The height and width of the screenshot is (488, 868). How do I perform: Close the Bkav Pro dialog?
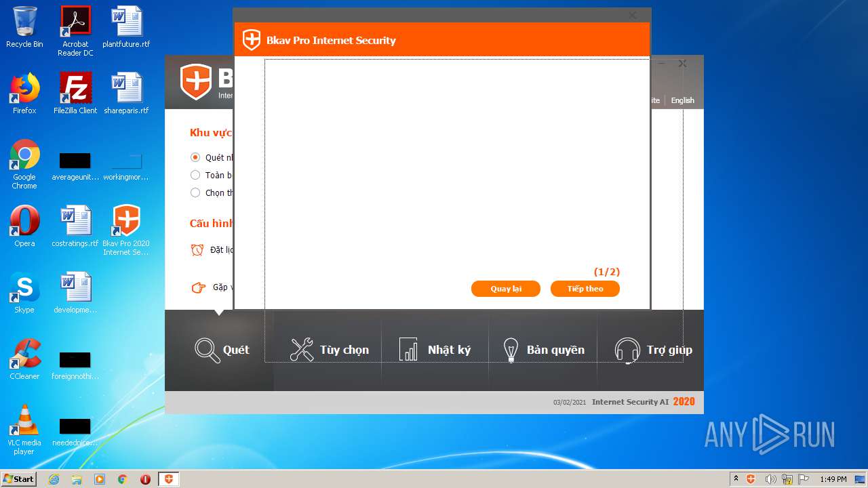coord(633,15)
